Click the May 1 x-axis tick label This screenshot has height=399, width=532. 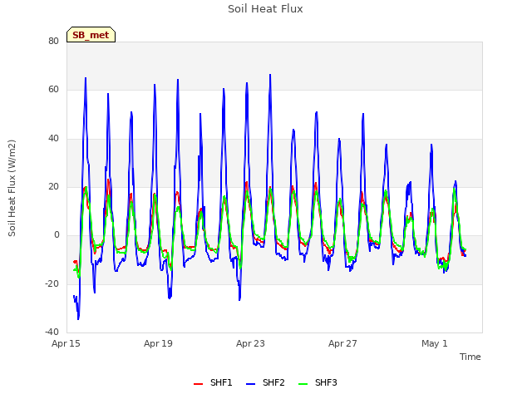[435, 343]
